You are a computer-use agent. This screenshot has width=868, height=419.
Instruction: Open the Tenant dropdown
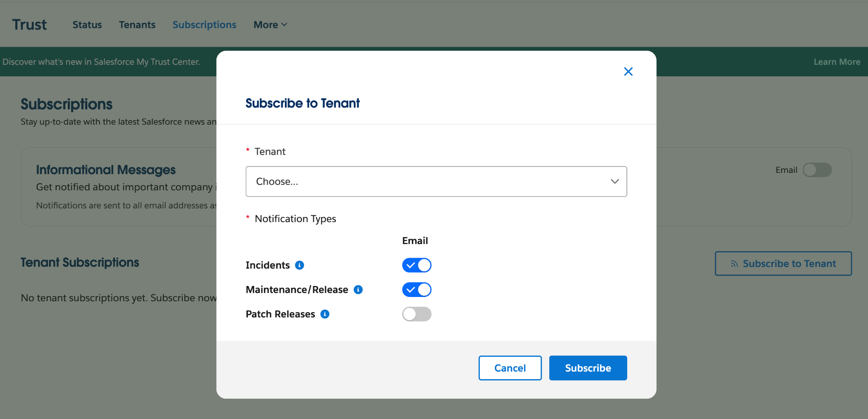pos(436,181)
